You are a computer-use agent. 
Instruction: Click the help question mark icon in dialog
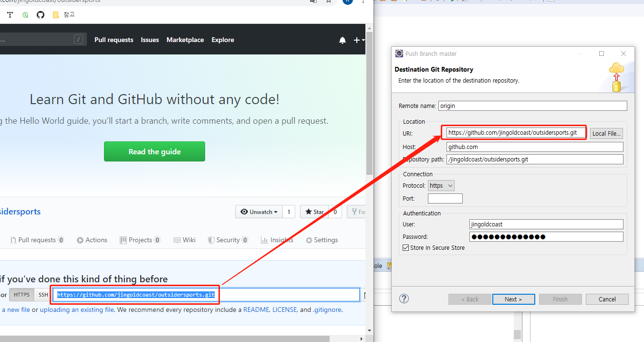tap(404, 299)
